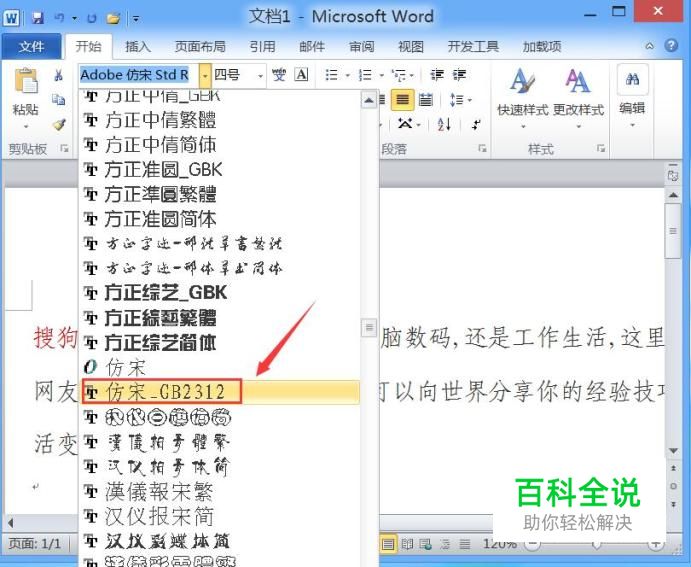Click the phonetic guide 文 icon
Image resolution: width=691 pixels, height=567 pixels.
(279, 75)
